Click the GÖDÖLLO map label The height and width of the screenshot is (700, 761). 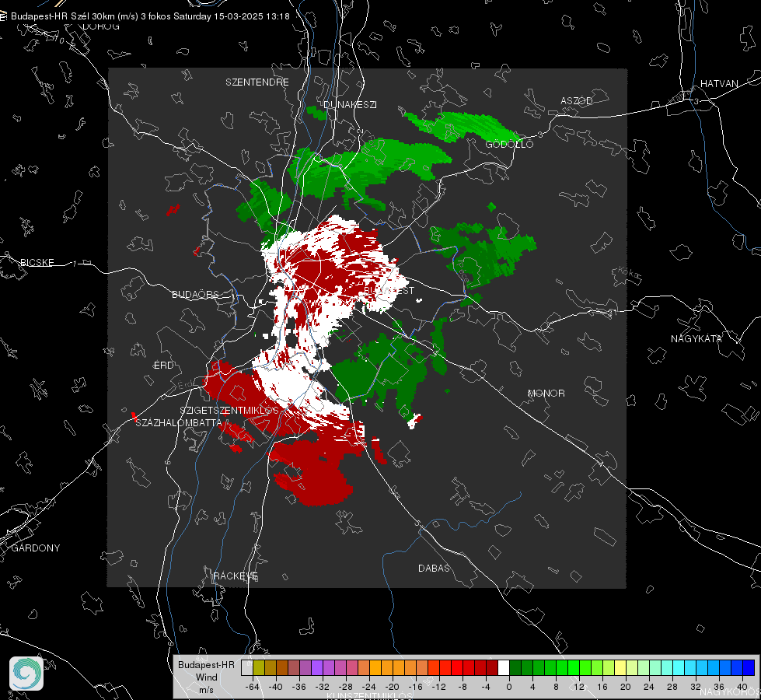(x=509, y=144)
